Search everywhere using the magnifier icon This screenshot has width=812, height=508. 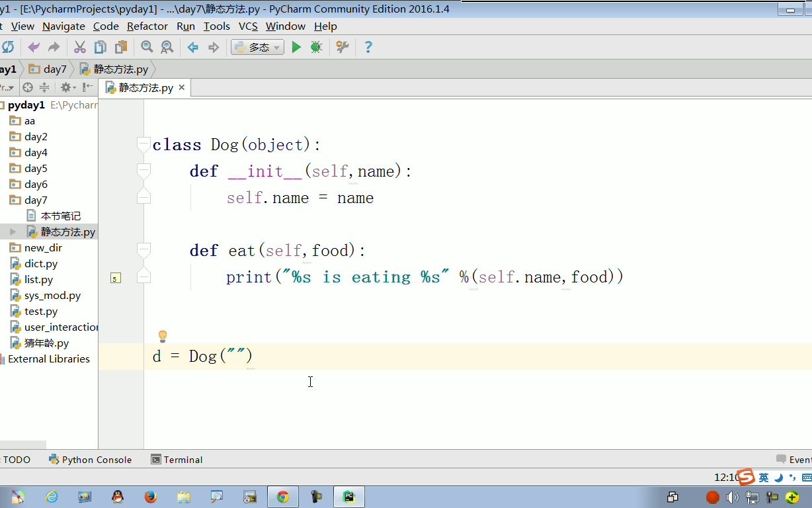pos(146,47)
